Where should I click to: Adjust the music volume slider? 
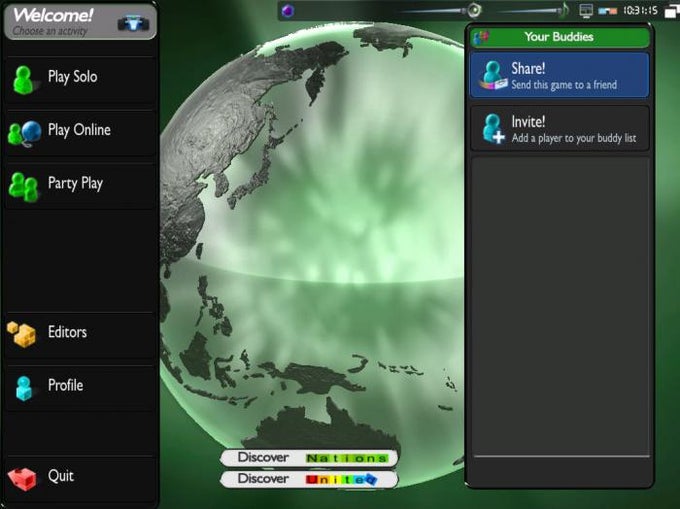[x=533, y=10]
